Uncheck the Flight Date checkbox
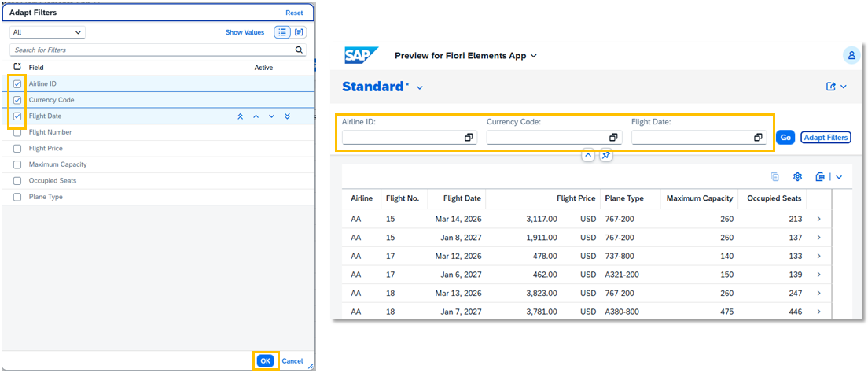This screenshot has width=868, height=373. click(17, 116)
